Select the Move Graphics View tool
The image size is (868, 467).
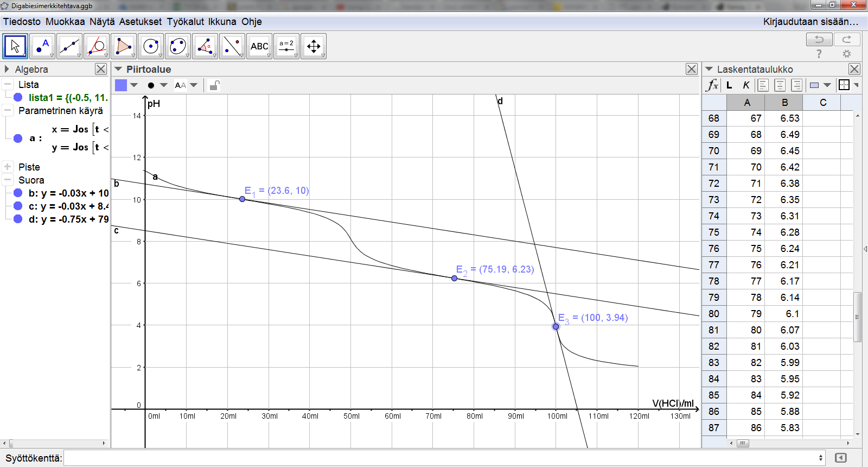pos(313,46)
